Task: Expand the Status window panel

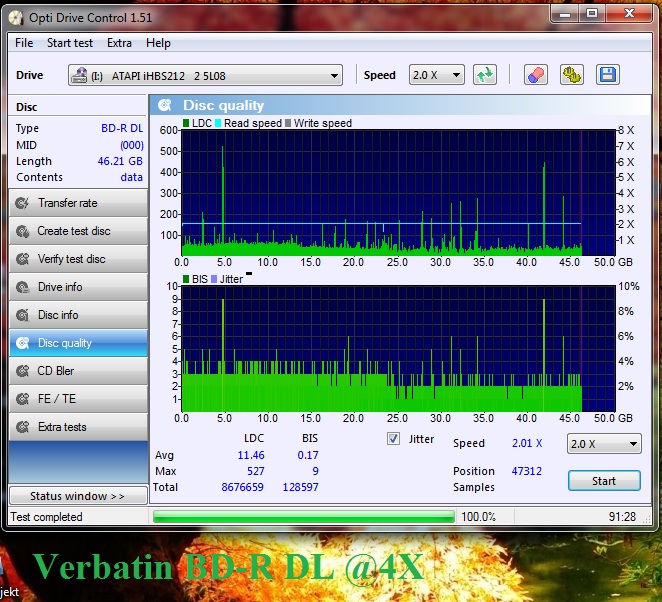Action: point(78,496)
